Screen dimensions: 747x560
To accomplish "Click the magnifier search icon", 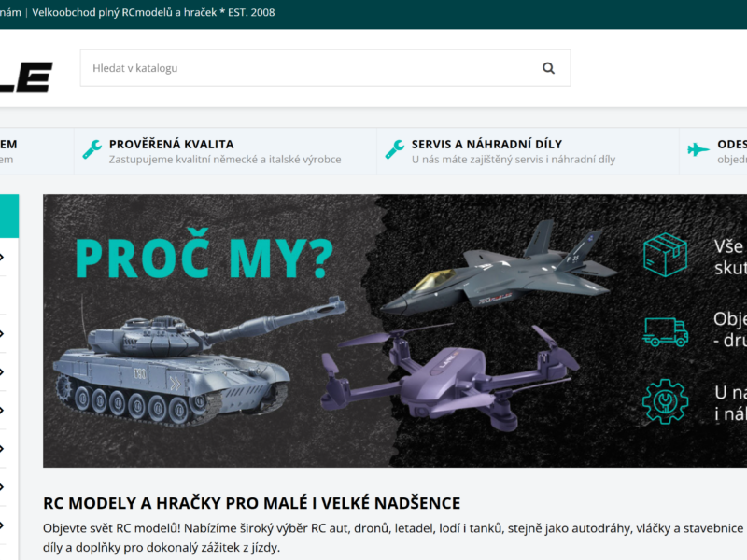I will (548, 68).
